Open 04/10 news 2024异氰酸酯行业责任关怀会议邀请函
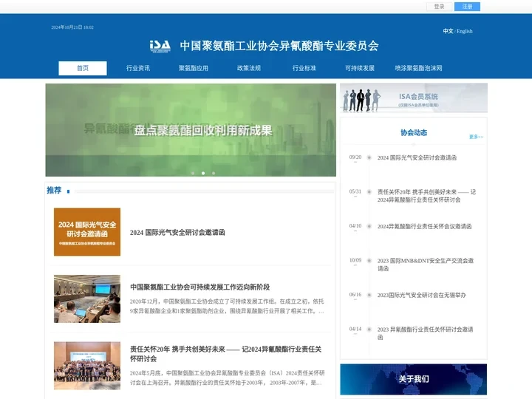 pos(424,226)
